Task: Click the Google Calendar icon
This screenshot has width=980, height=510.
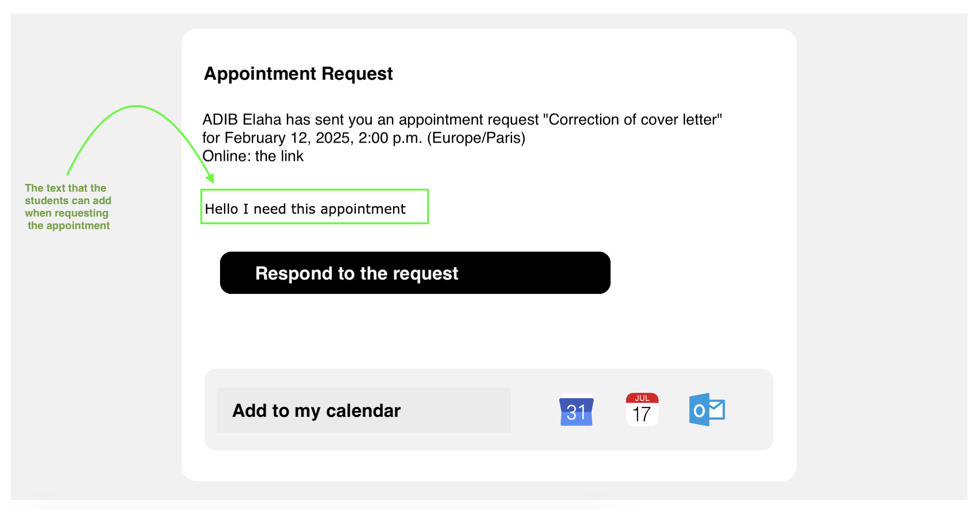Action: (x=576, y=411)
